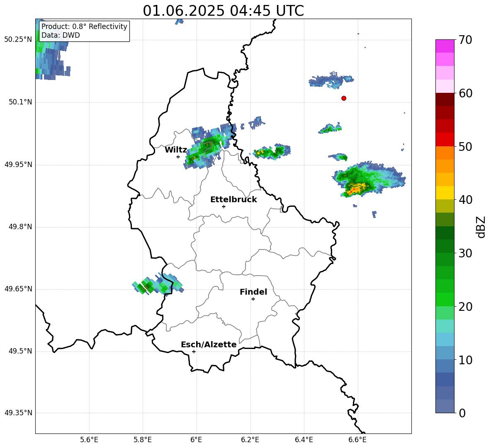
Task: Click the orange colorbar segment below 50
Action: (x=445, y=153)
